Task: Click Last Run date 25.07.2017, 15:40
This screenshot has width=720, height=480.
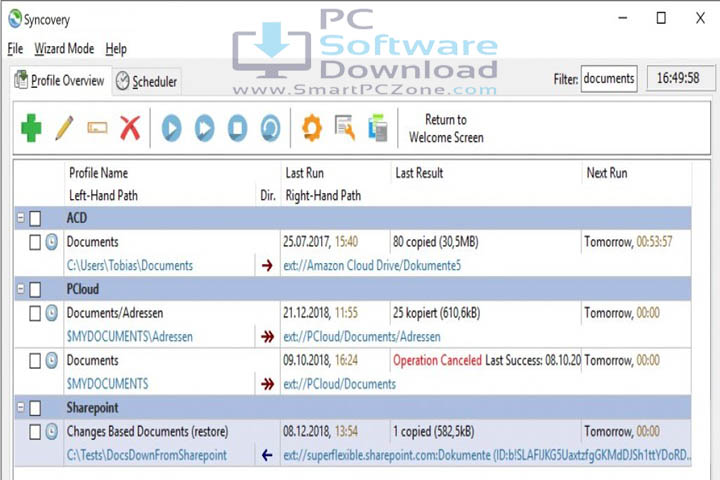Action: coord(321,242)
